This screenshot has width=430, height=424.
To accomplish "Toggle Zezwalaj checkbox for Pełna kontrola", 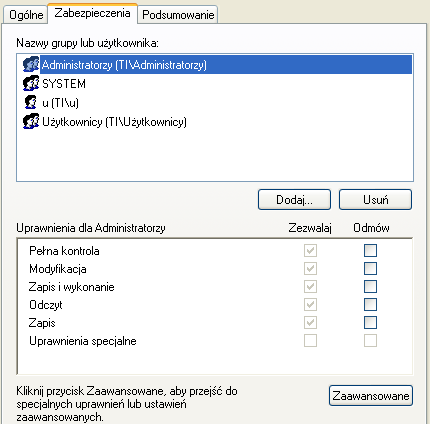I will [x=310, y=250].
